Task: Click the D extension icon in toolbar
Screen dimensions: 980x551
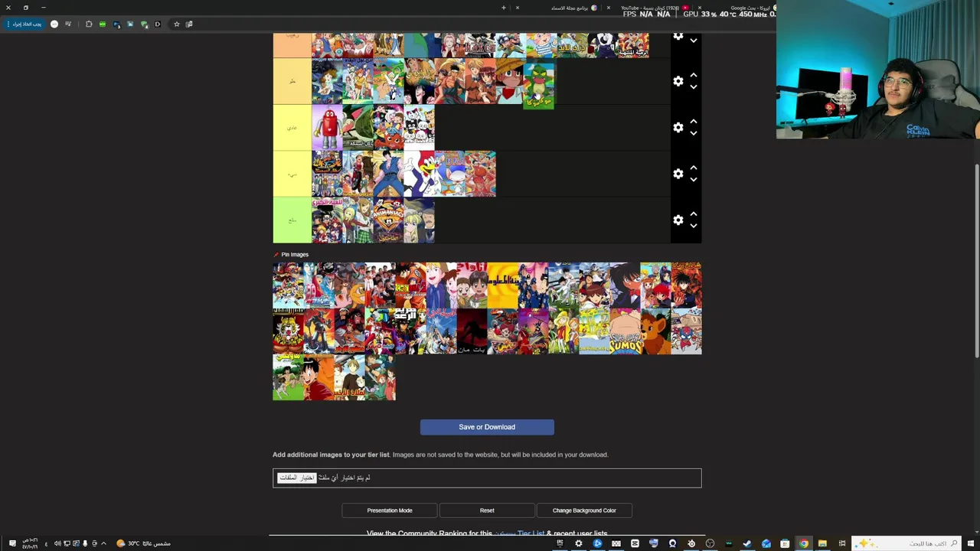Action: [x=158, y=24]
